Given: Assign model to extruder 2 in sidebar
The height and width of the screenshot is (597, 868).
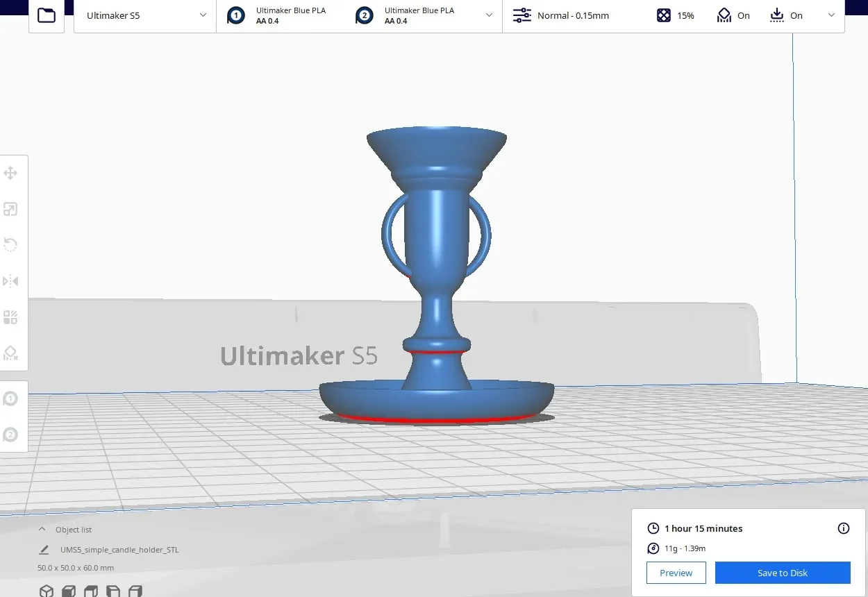Looking at the screenshot, I should pos(10,435).
